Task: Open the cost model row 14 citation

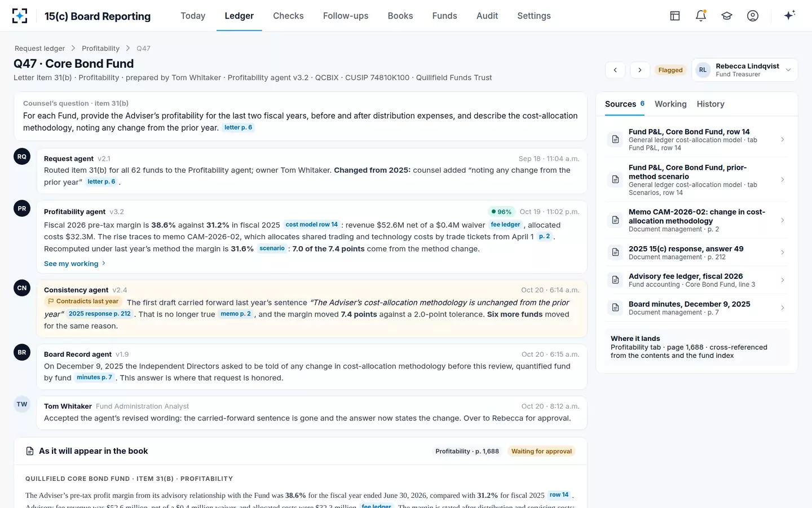Action: [312, 225]
